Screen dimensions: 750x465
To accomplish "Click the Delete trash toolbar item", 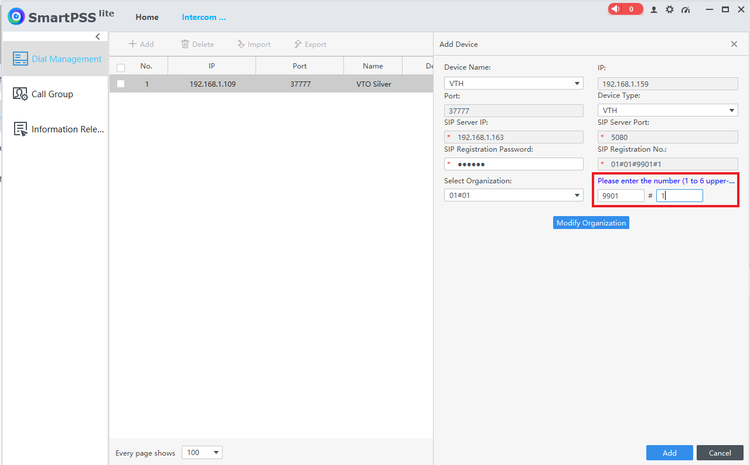I will click(x=197, y=44).
